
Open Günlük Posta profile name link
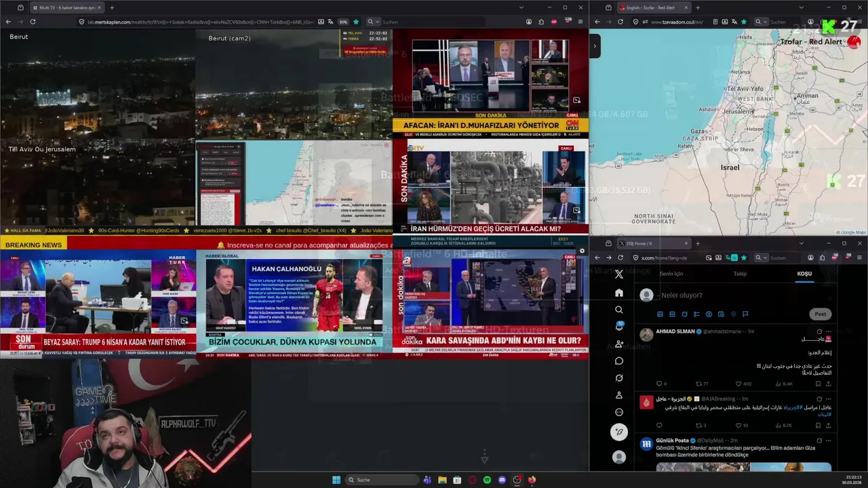click(672, 441)
